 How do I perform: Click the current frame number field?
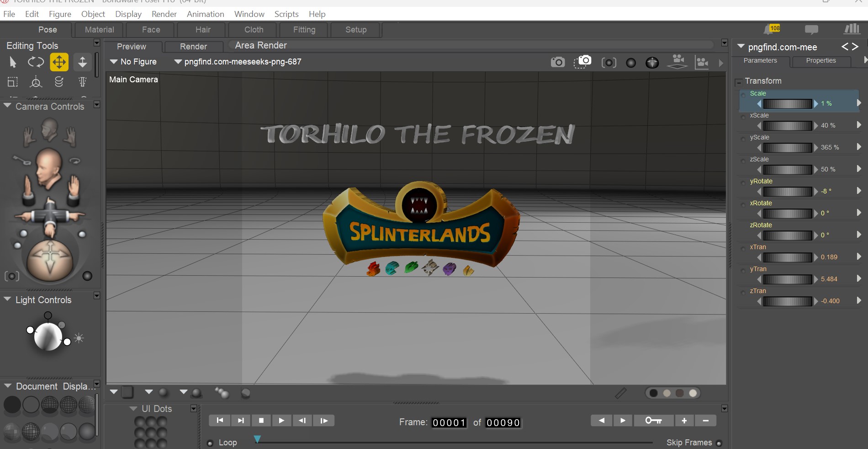[449, 423]
